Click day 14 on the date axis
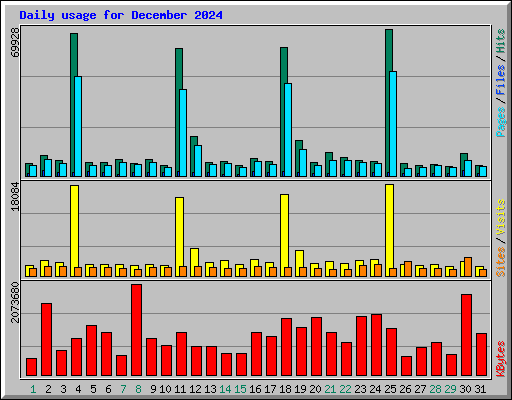512x400 pixels. 225,389
